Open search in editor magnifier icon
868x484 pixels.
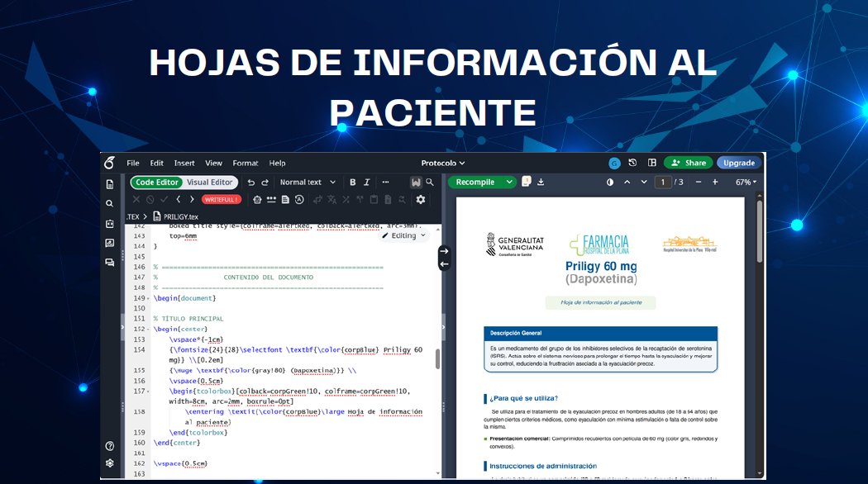430,182
